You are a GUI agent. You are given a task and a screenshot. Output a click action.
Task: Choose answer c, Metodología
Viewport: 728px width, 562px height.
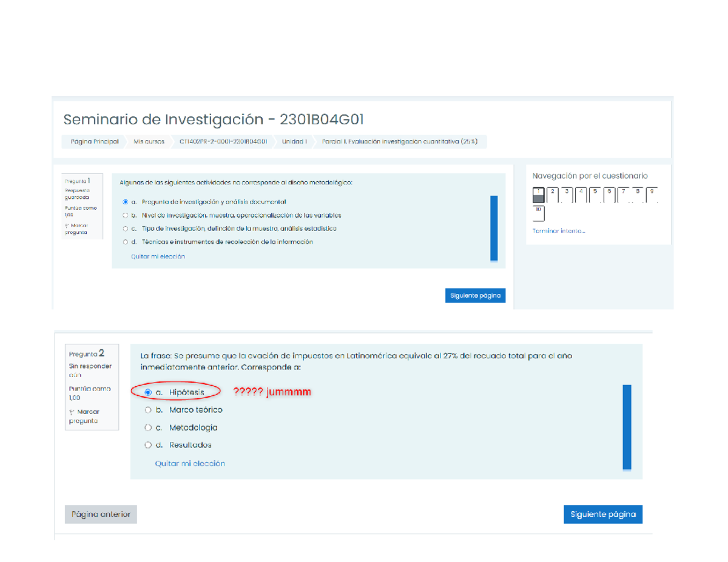click(148, 427)
